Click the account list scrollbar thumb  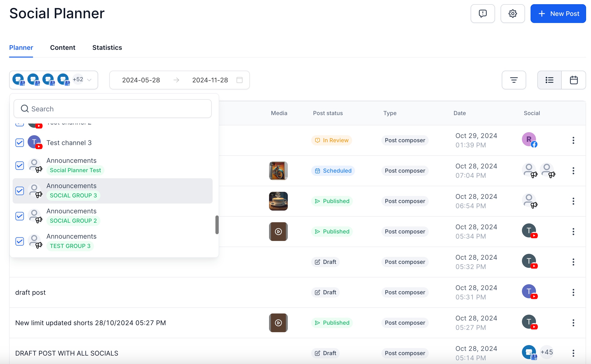click(x=217, y=225)
